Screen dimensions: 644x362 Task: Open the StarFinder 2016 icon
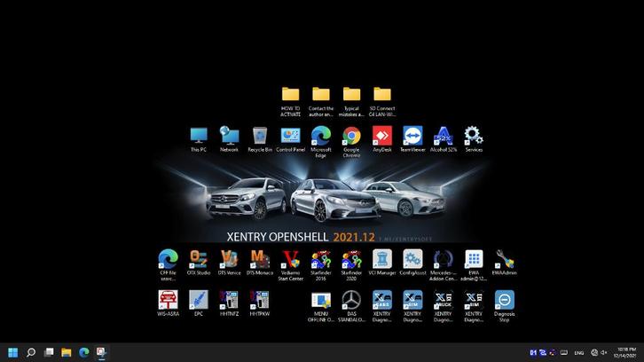tap(321, 258)
